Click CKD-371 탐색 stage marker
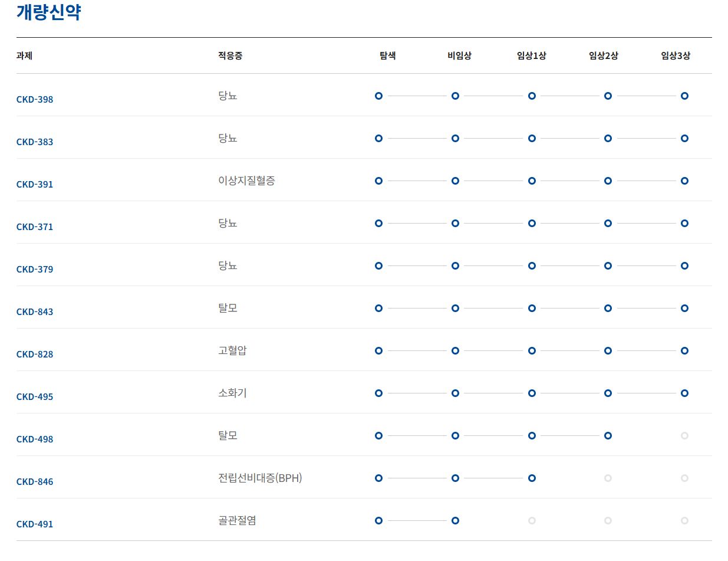Viewport: 728px width, 561px height. coord(378,223)
